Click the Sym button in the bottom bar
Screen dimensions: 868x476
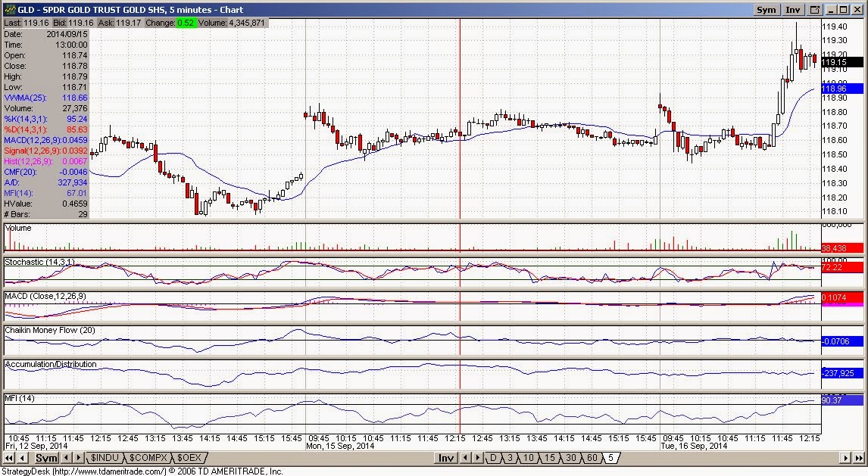point(46,458)
